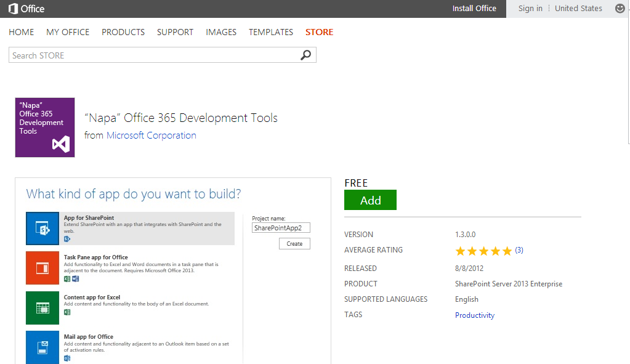Click the supported language English
The width and height of the screenshot is (630, 364).
click(x=466, y=299)
